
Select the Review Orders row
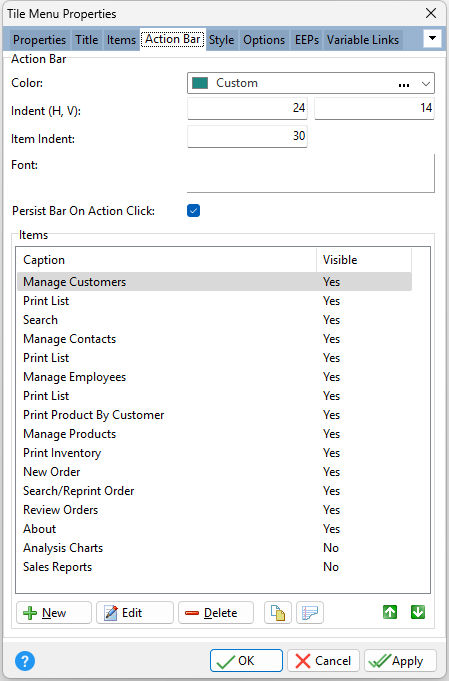point(215,510)
